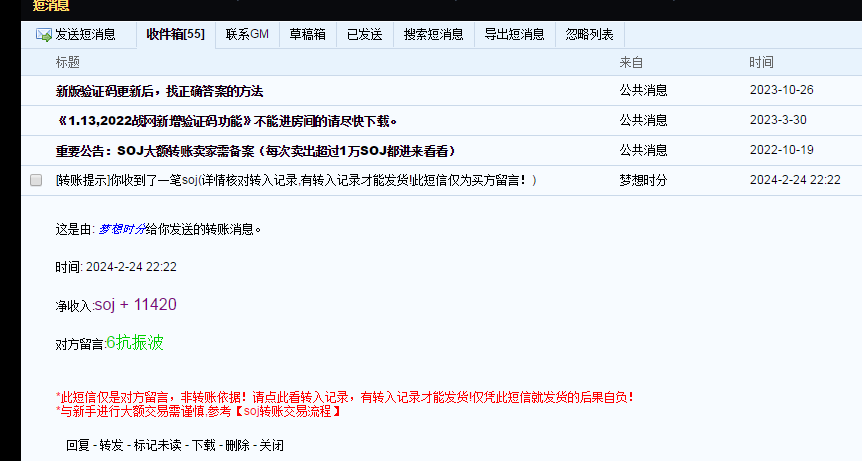
Task: Click 关闭 to close the message
Action: [271, 445]
